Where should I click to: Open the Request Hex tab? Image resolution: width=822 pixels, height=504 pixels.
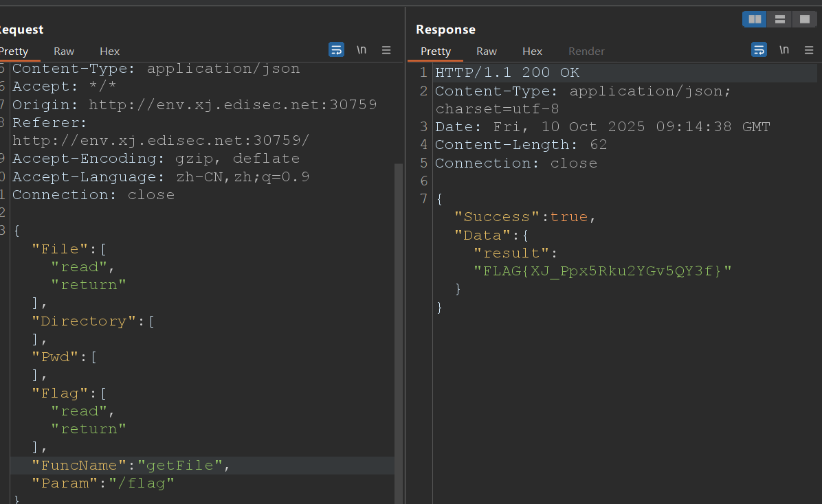pyautogui.click(x=109, y=51)
